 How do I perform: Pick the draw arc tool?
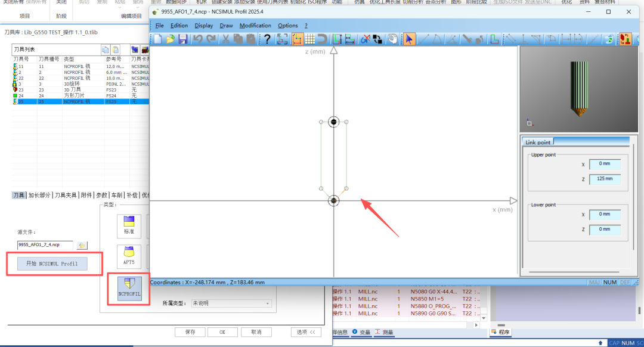(438, 39)
